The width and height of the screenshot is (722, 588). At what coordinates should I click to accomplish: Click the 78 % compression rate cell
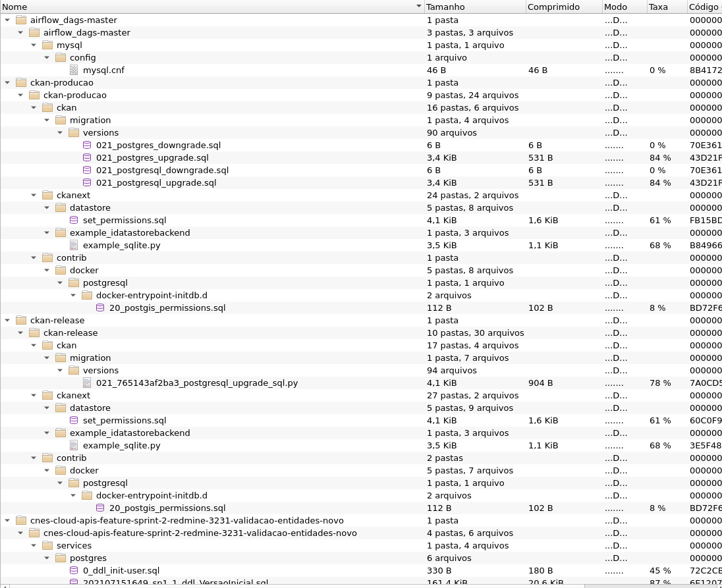tap(660, 383)
